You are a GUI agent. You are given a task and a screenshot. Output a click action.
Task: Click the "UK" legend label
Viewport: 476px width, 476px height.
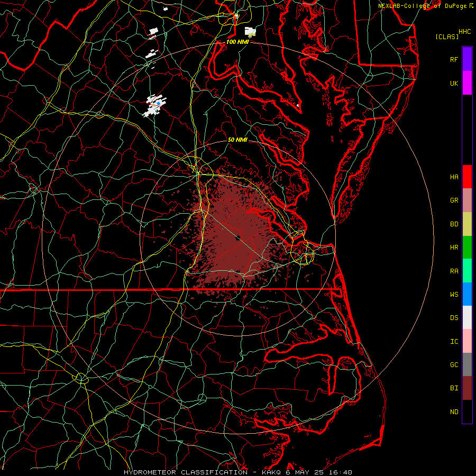click(454, 83)
